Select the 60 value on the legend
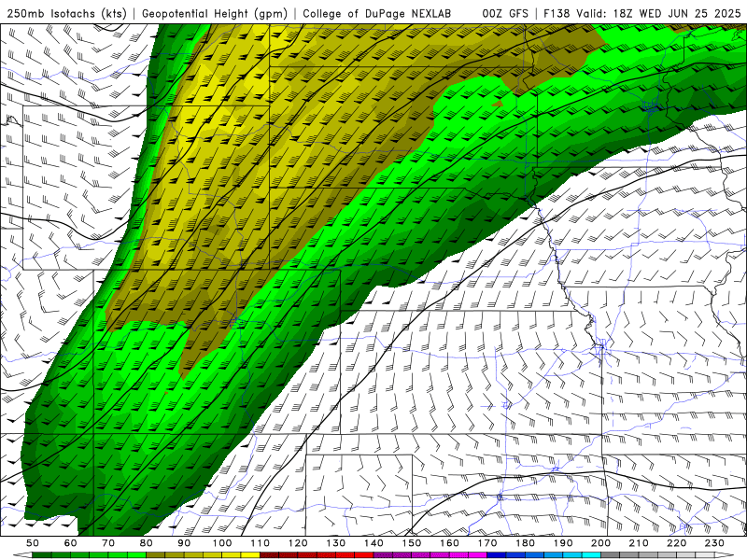747x560 pixels. click(71, 543)
